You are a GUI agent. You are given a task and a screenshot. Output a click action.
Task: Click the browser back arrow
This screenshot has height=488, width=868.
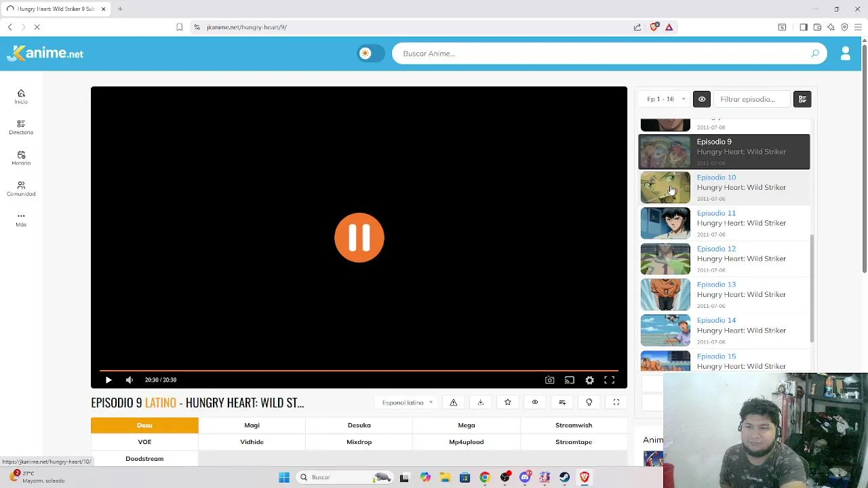pos(10,27)
